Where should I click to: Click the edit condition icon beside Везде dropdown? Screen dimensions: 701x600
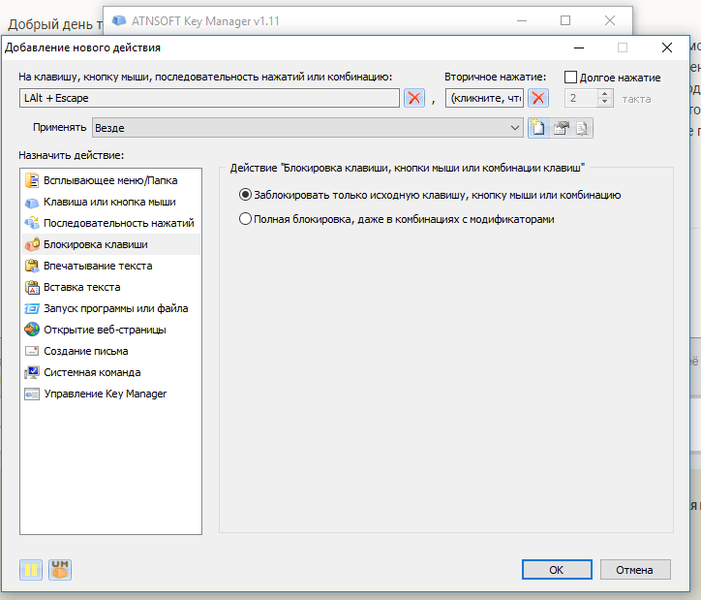[561, 128]
